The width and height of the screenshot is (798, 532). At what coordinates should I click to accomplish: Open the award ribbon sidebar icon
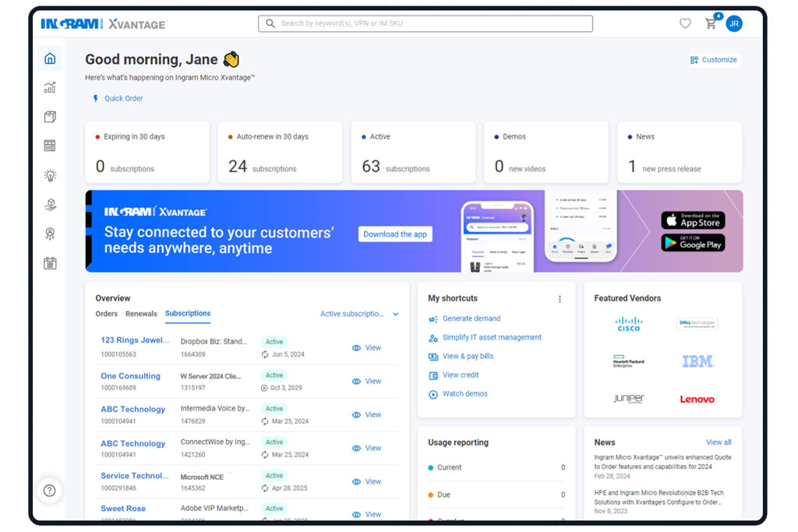[x=50, y=234]
